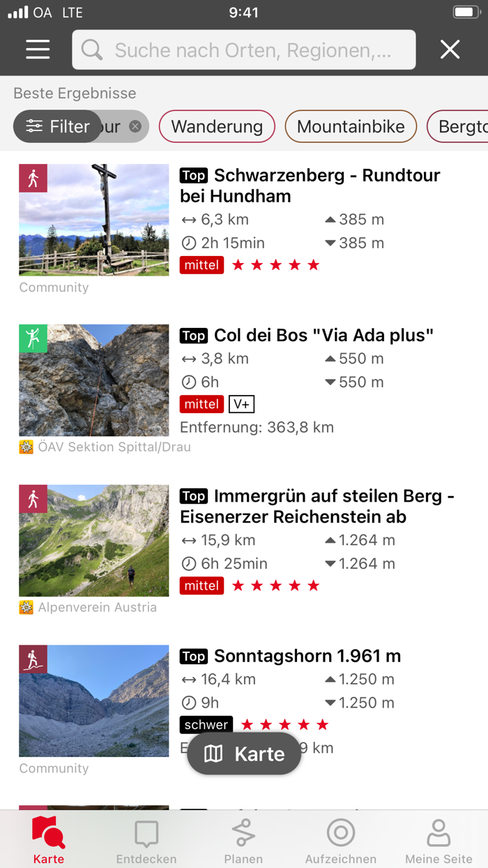488x868 pixels.
Task: Open the Planen tab
Action: pos(243,839)
